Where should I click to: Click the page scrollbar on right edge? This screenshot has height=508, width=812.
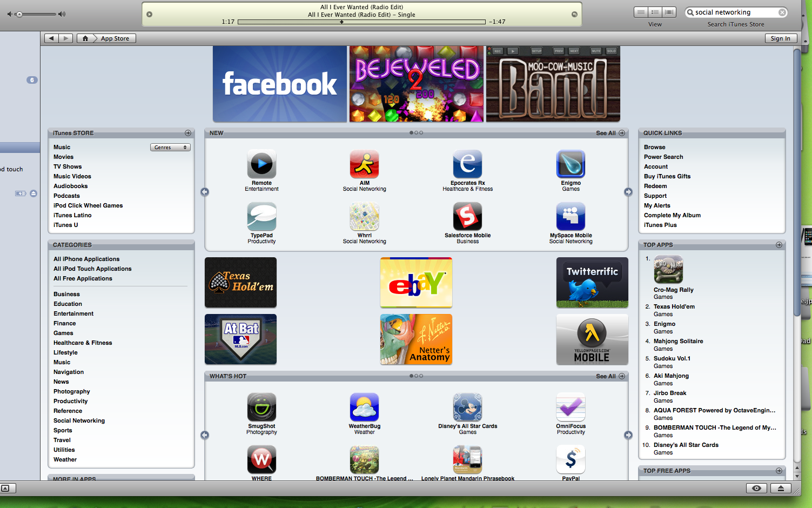click(x=797, y=182)
